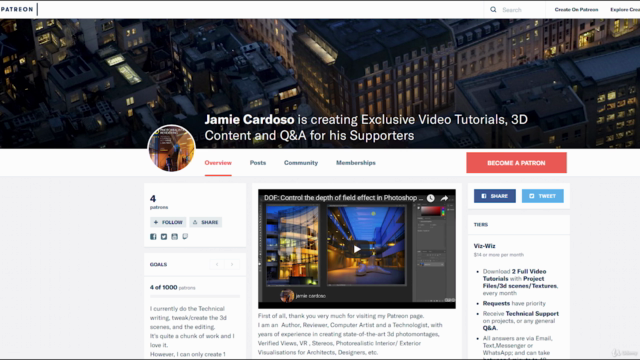
Task: Open the Community tab
Action: click(301, 162)
